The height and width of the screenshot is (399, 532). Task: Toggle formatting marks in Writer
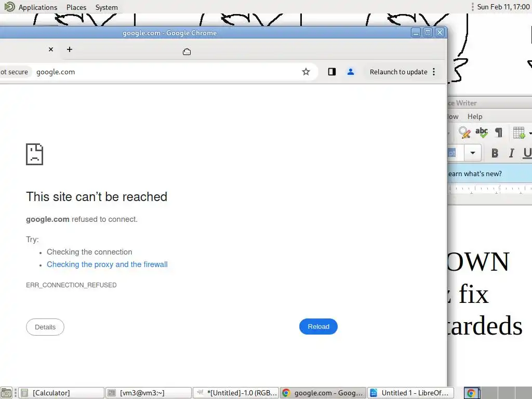[x=498, y=132]
